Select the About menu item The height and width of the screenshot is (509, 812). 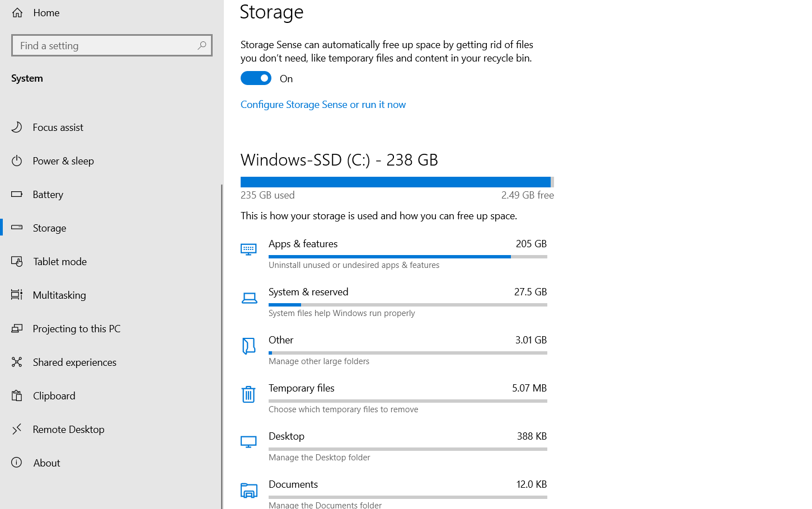pos(46,463)
